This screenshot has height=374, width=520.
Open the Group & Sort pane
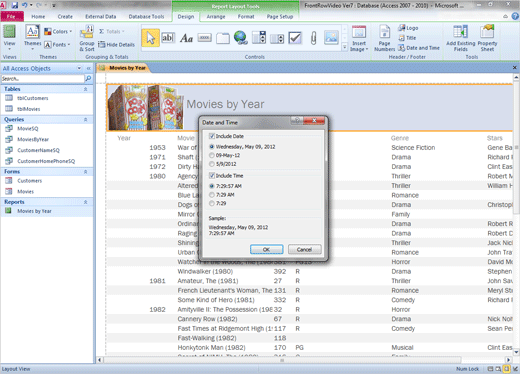[87, 39]
